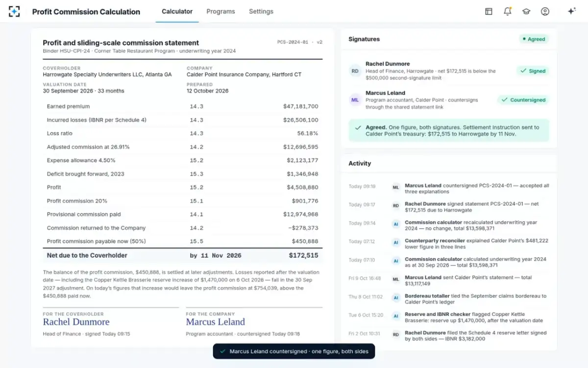Click clause reference 15.3 for Deficit brought forward
The width and height of the screenshot is (588, 368).
pyautogui.click(x=196, y=174)
